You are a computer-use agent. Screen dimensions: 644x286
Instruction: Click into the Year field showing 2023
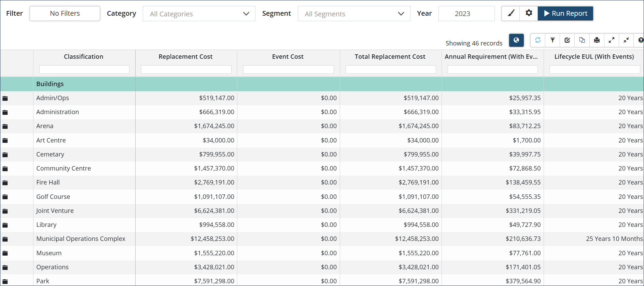(x=466, y=14)
